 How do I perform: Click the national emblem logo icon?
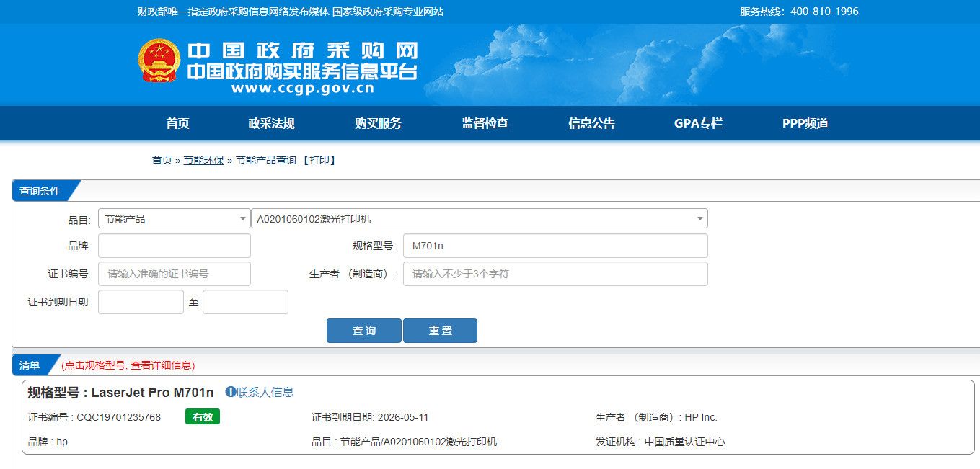(x=159, y=61)
